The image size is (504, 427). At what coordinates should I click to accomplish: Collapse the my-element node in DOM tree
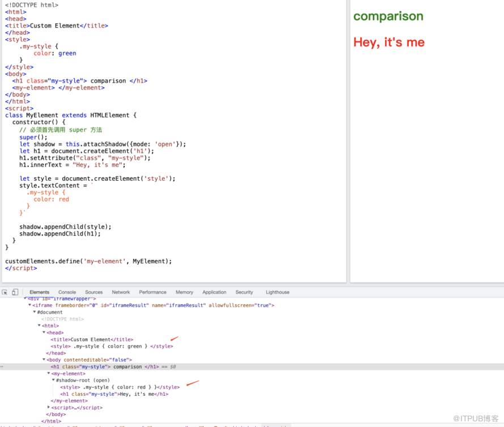coord(49,373)
